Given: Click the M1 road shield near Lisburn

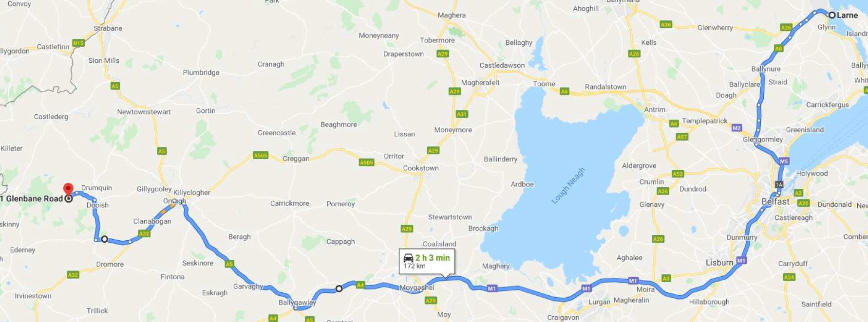Looking at the screenshot, I should (741, 261).
